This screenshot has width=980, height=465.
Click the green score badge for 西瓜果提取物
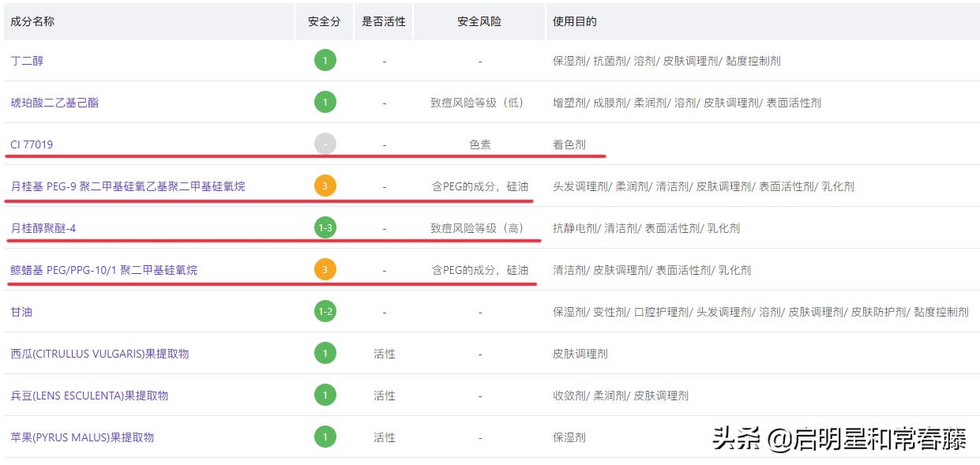click(325, 353)
